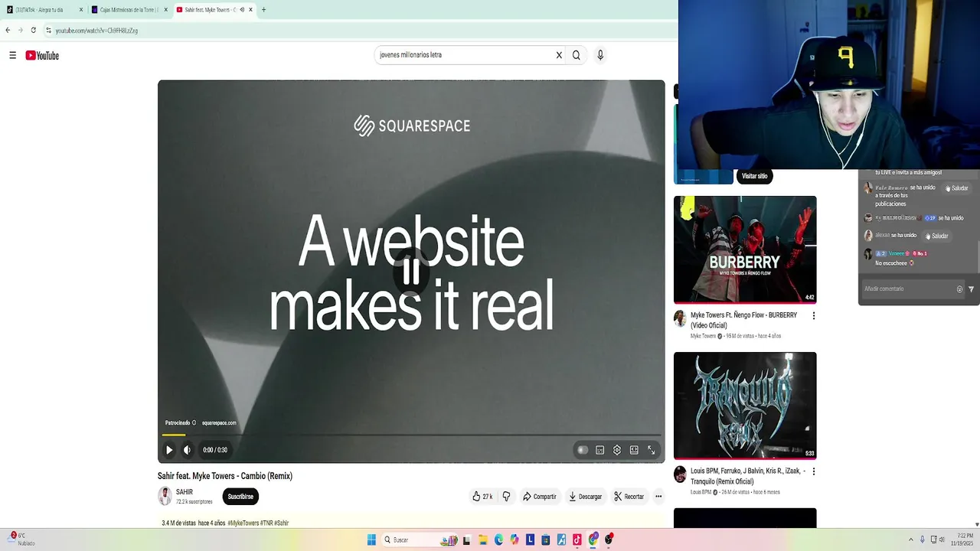This screenshot has height=551, width=980.
Task: Enter fullscreen mode in the player
Action: tap(652, 450)
